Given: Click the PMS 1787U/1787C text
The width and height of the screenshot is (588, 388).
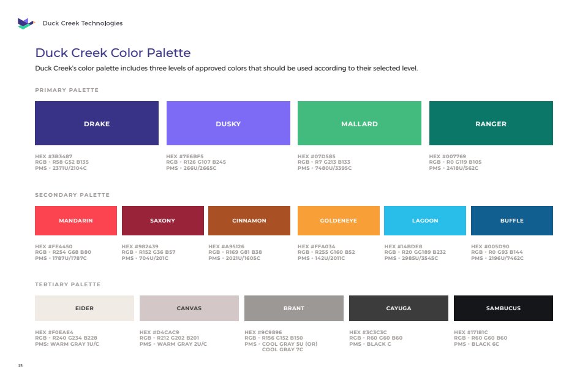Looking at the screenshot, I should pos(61,258).
